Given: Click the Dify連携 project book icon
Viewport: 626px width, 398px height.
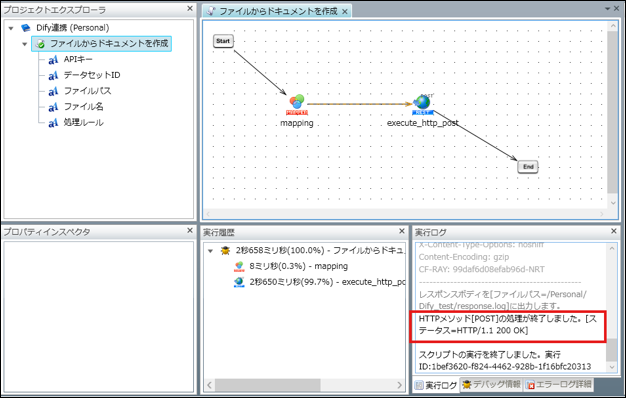Looking at the screenshot, I should click(26, 28).
